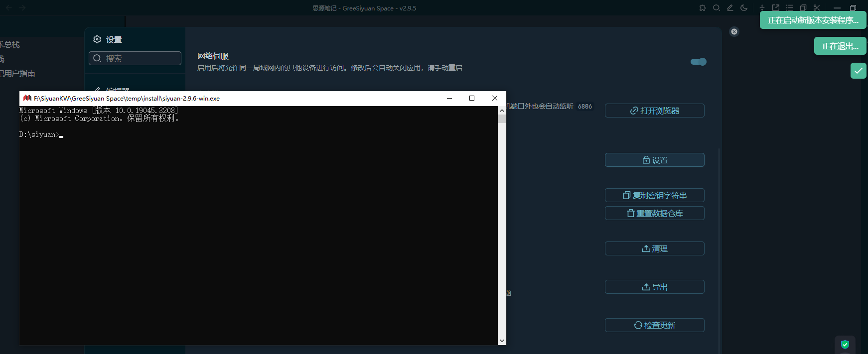
Task: Click the settings 搜索 input field
Action: click(x=135, y=58)
